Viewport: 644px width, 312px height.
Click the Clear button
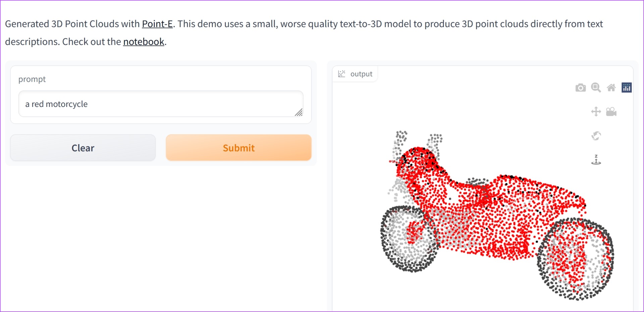83,148
